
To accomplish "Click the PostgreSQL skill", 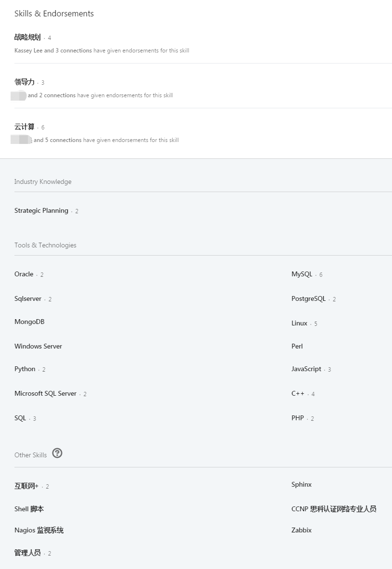I will tap(308, 298).
